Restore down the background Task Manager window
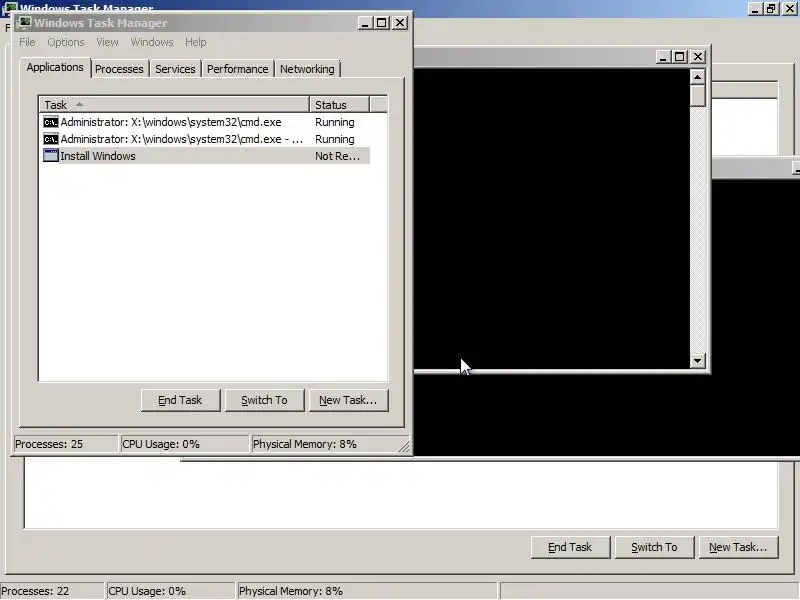Image resolution: width=800 pixels, height=600 pixels. pyautogui.click(x=771, y=8)
